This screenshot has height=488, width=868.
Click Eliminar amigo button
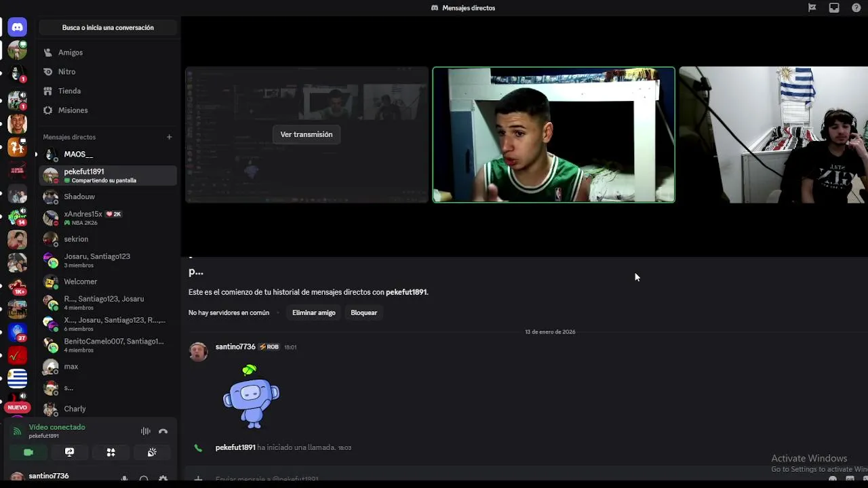314,312
